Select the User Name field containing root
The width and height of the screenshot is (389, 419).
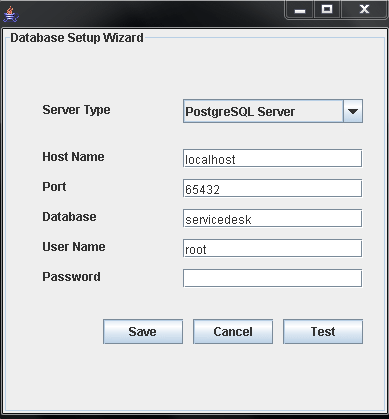click(272, 248)
